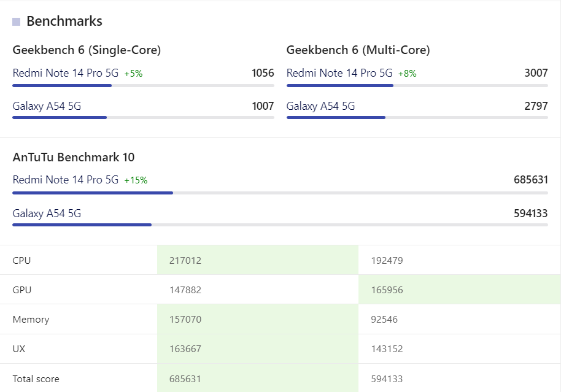Click the +15% AnTuTu difference label
This screenshot has width=561, height=392.
[x=136, y=180]
